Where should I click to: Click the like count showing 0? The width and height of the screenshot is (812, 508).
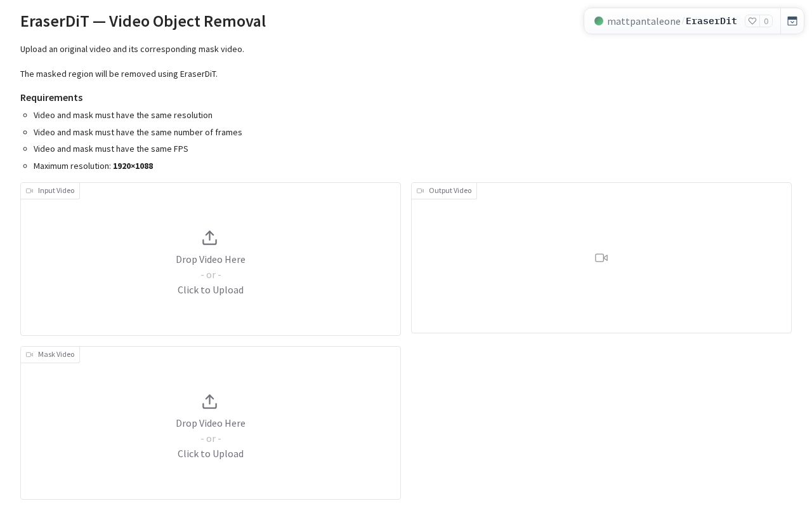(x=766, y=21)
